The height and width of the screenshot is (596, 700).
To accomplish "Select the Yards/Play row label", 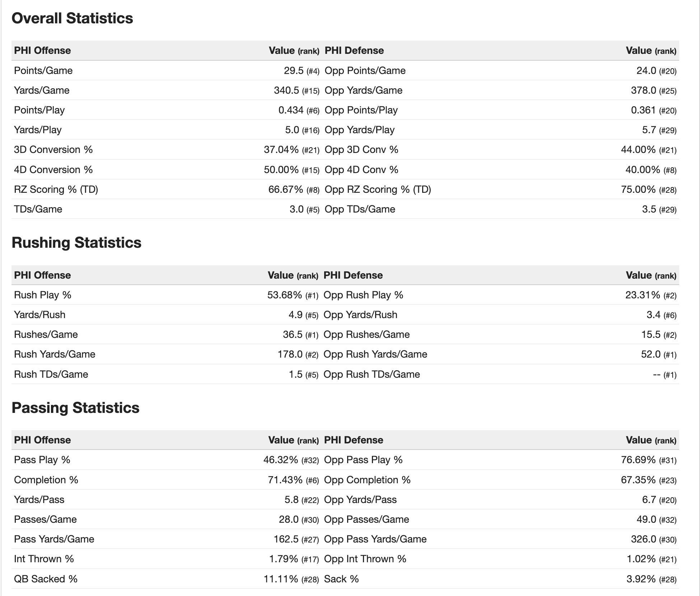I will tap(38, 130).
